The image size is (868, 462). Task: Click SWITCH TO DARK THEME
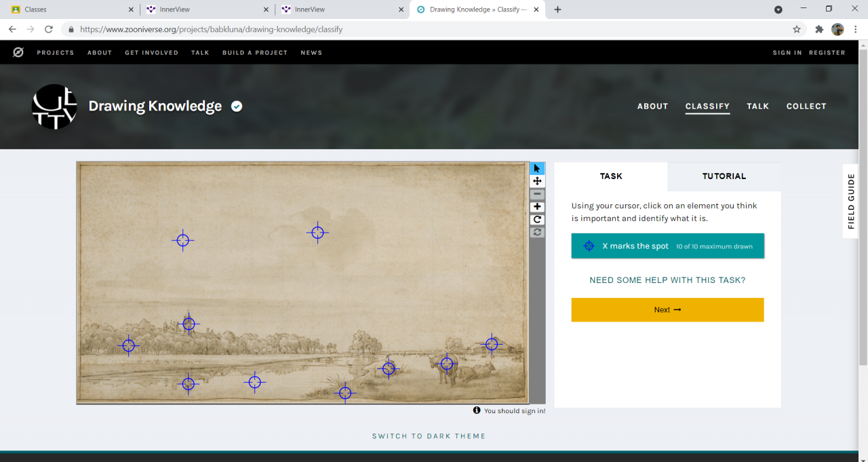(x=429, y=436)
